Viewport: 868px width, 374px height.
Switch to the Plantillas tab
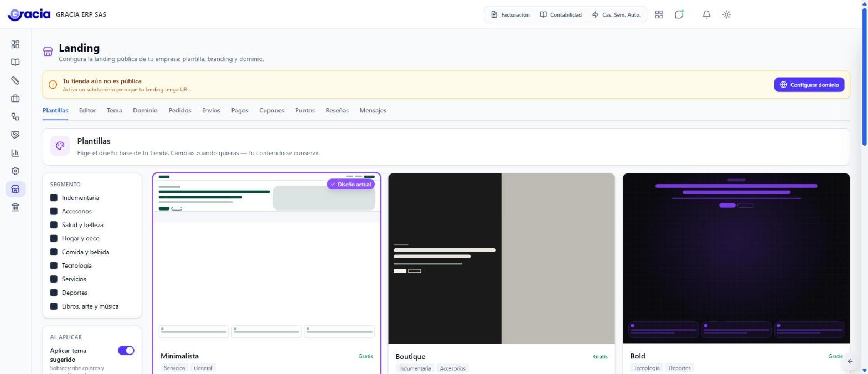click(x=55, y=110)
